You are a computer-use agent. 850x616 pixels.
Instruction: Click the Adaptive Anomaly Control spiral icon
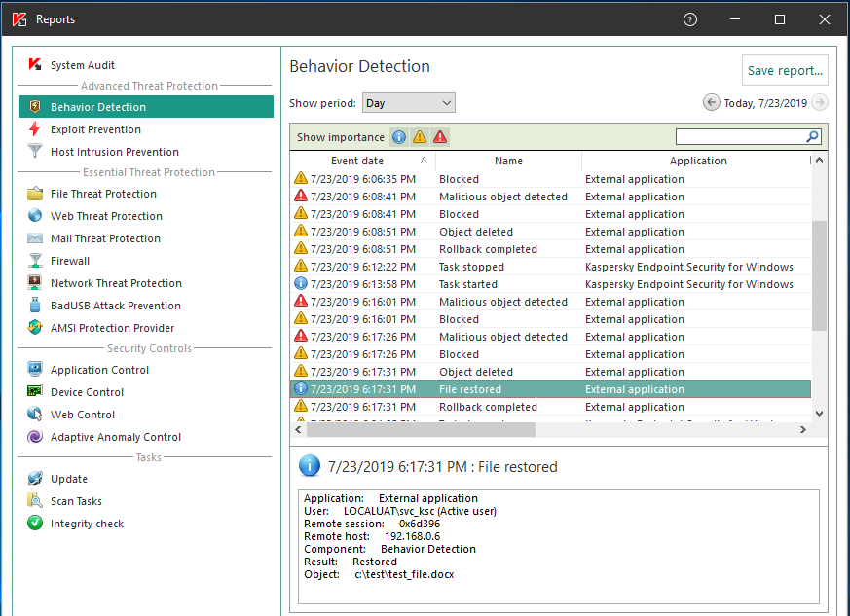pyautogui.click(x=35, y=437)
